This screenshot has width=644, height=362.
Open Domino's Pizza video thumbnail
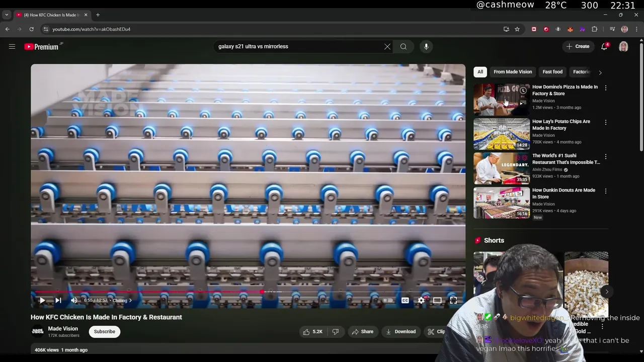[502, 100]
